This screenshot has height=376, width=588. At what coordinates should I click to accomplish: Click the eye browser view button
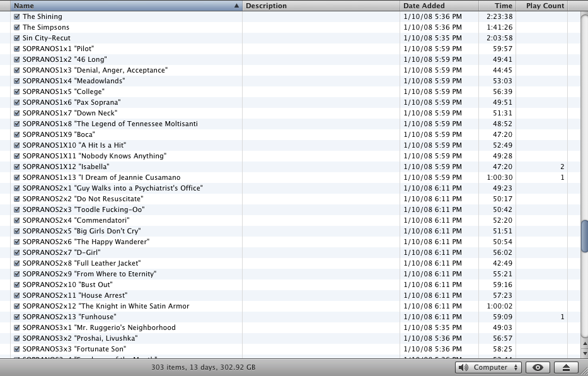pyautogui.click(x=538, y=367)
